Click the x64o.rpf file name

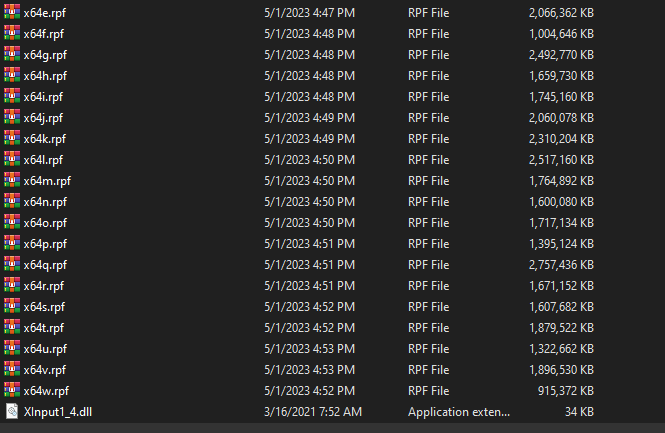[x=46, y=223]
